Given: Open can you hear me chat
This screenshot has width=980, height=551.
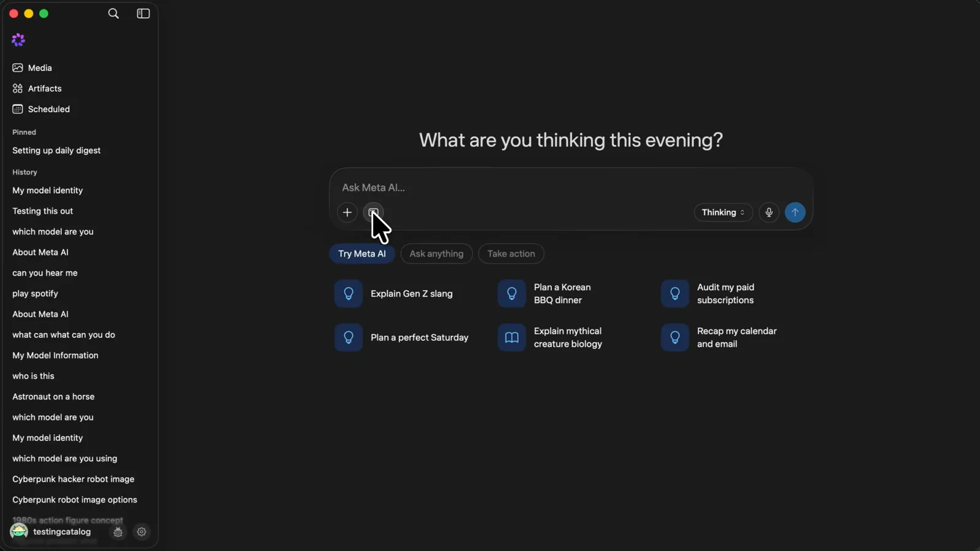Looking at the screenshot, I should coord(45,273).
